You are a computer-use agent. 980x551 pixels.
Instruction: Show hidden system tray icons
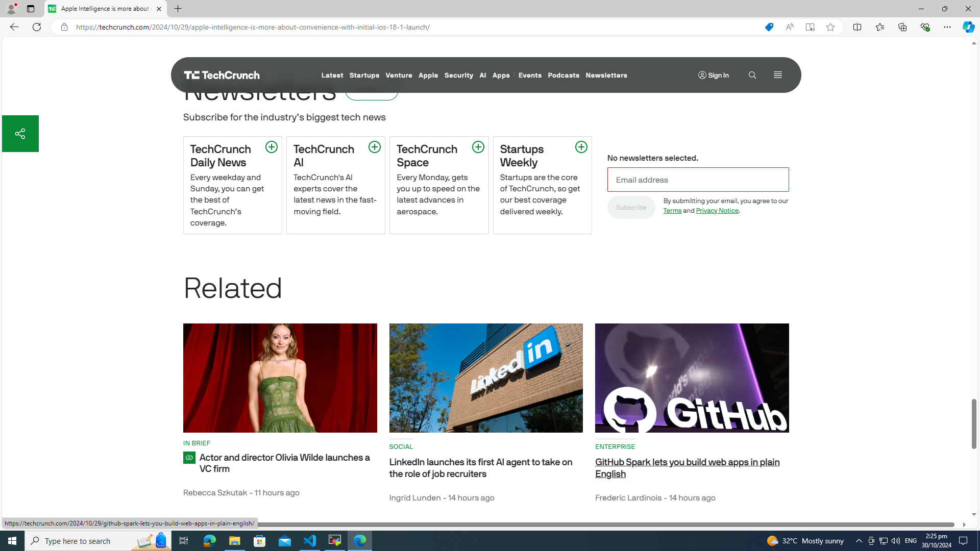(859, 541)
